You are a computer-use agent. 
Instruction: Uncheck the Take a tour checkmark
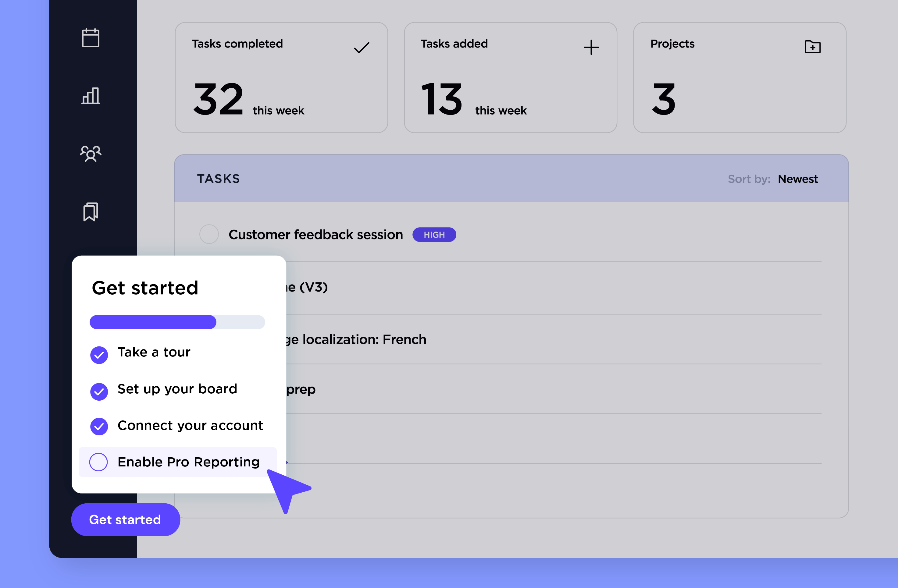[x=99, y=355]
